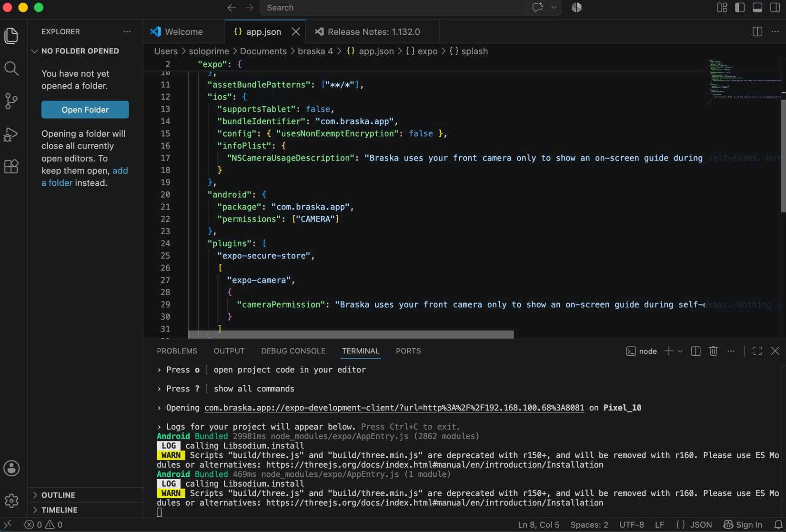Click the node terminal label

click(x=641, y=351)
